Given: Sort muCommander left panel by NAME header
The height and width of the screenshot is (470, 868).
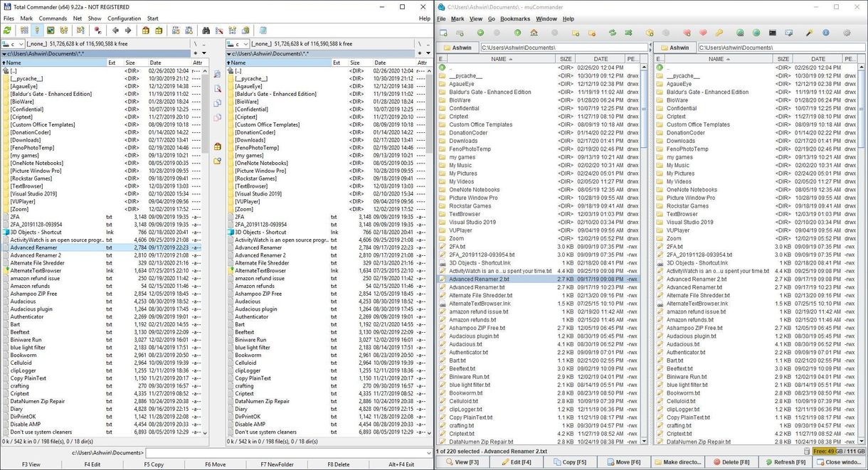Looking at the screenshot, I should click(502, 59).
